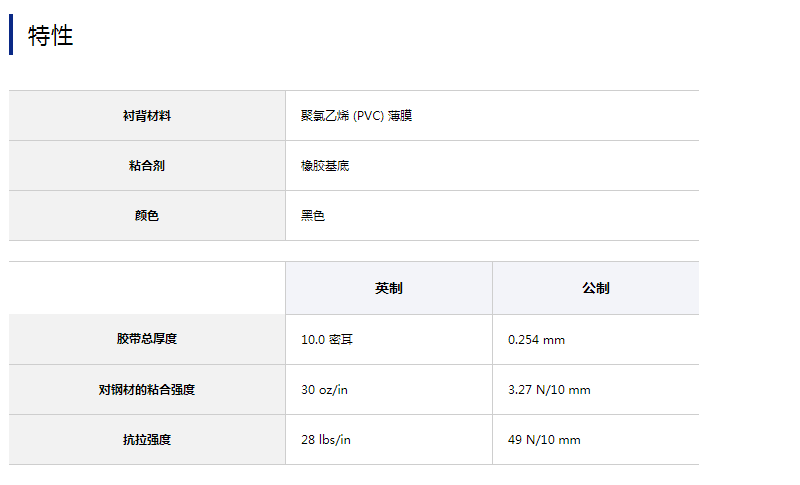Click the 49 N/10 mm value
The height and width of the screenshot is (485, 800).
(544, 440)
